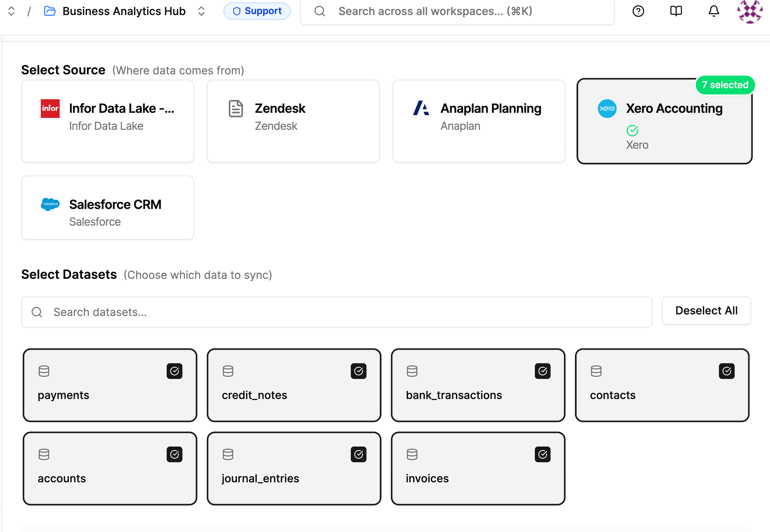
Task: Open the notifications bell
Action: coord(713,11)
